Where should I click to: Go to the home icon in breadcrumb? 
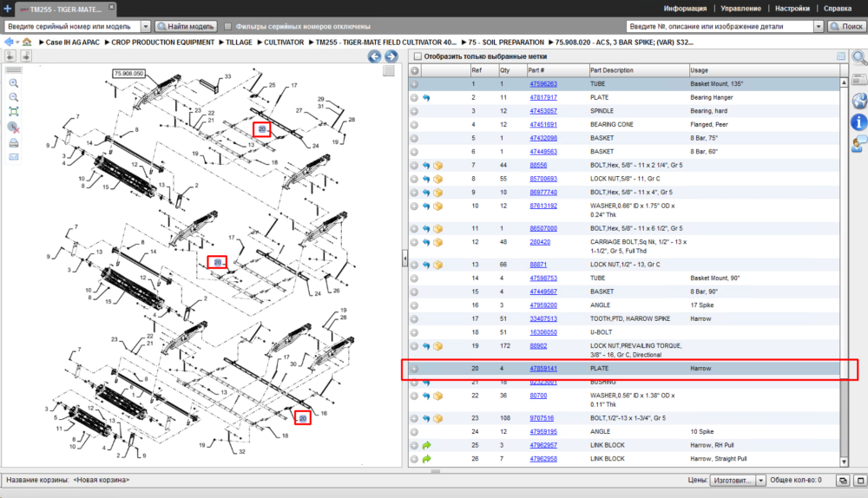[x=27, y=42]
